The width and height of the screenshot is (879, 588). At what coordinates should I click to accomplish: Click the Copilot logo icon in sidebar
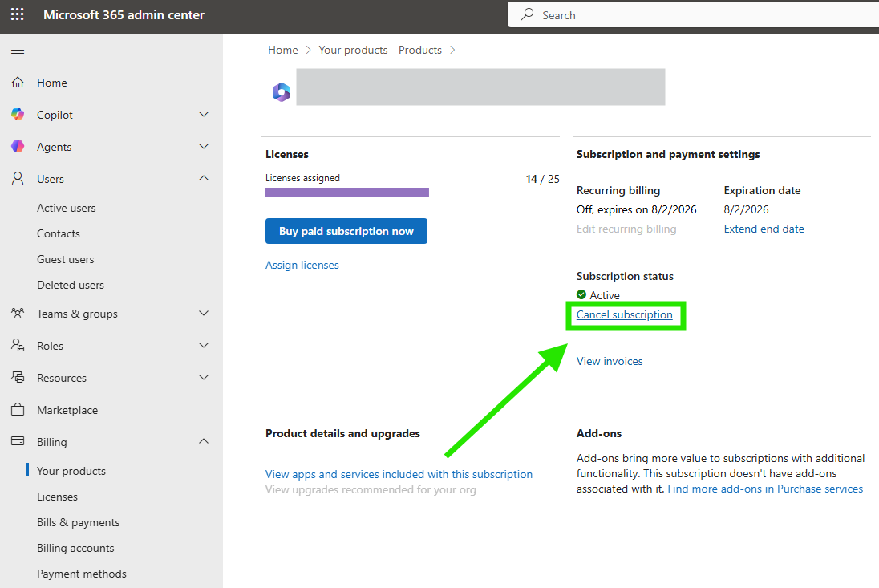[18, 115]
